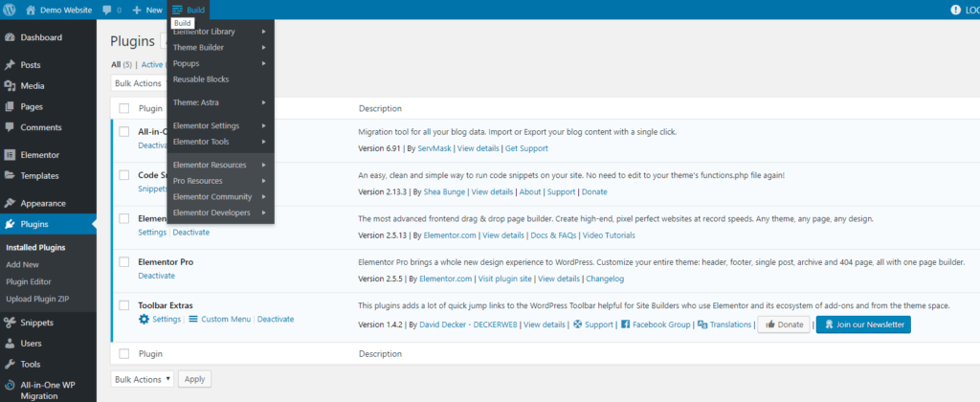Expand the Elementor Tools submenu
Image resolution: width=980 pixels, height=402 pixels.
point(221,142)
